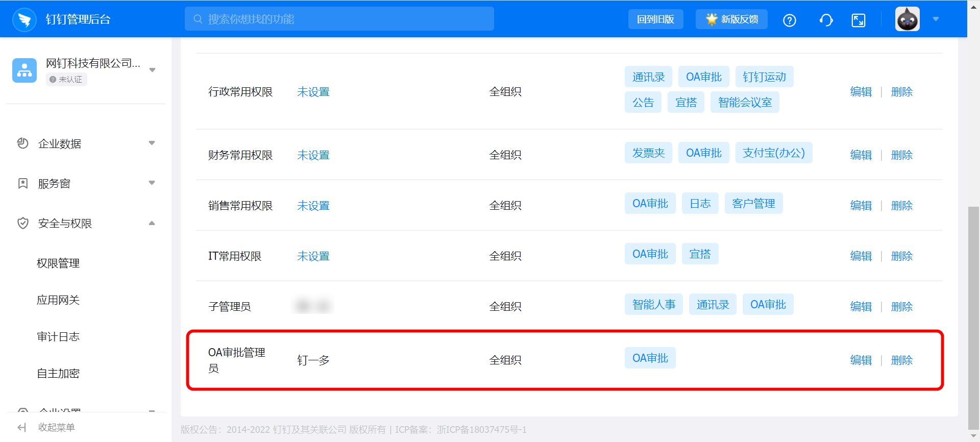The image size is (980, 442).
Task: Click the 服务窗 bookmark icon
Action: coord(23,183)
